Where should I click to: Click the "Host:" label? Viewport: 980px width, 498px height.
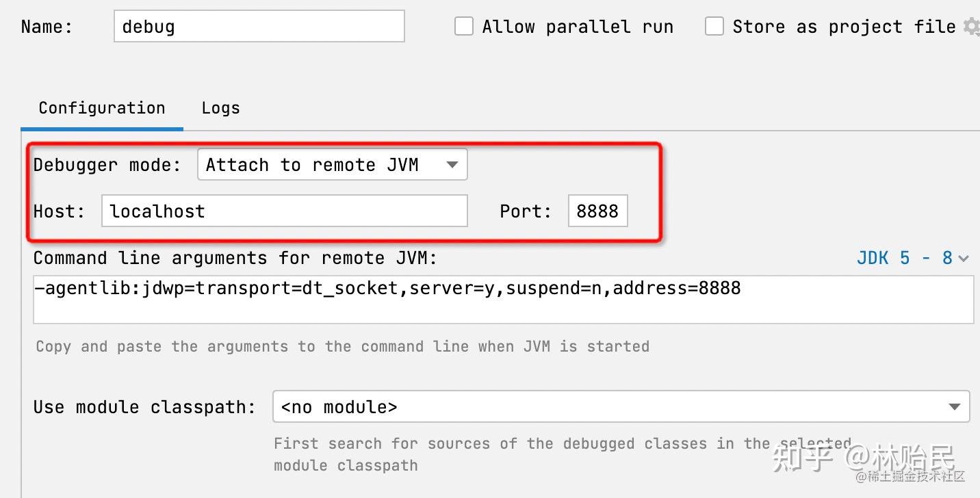pyautogui.click(x=59, y=211)
